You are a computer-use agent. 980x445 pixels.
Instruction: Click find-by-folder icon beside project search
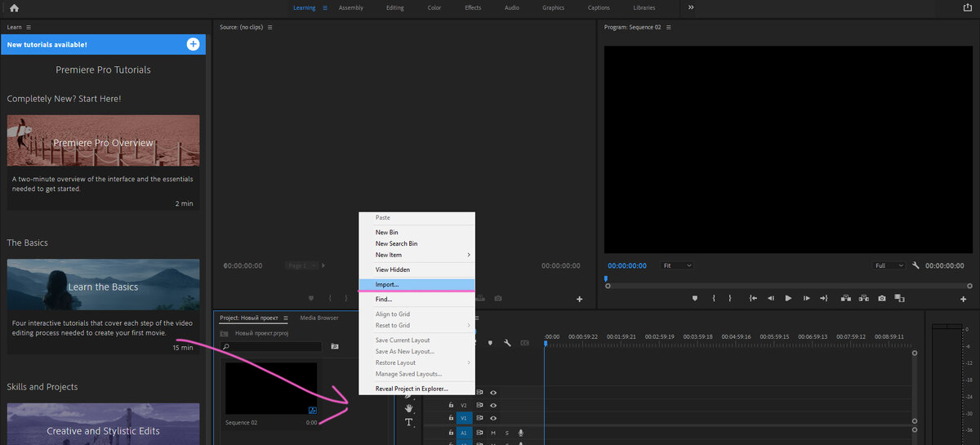pyautogui.click(x=335, y=346)
